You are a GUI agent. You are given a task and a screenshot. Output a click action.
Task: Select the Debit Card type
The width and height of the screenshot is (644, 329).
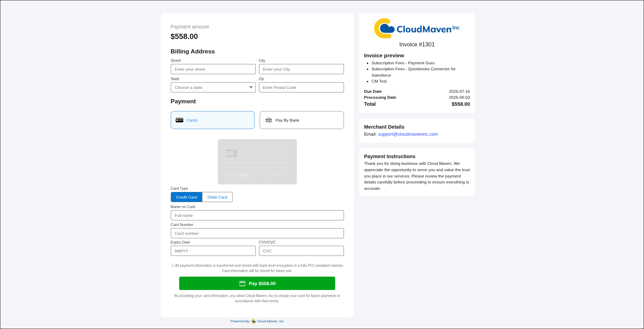(x=217, y=197)
